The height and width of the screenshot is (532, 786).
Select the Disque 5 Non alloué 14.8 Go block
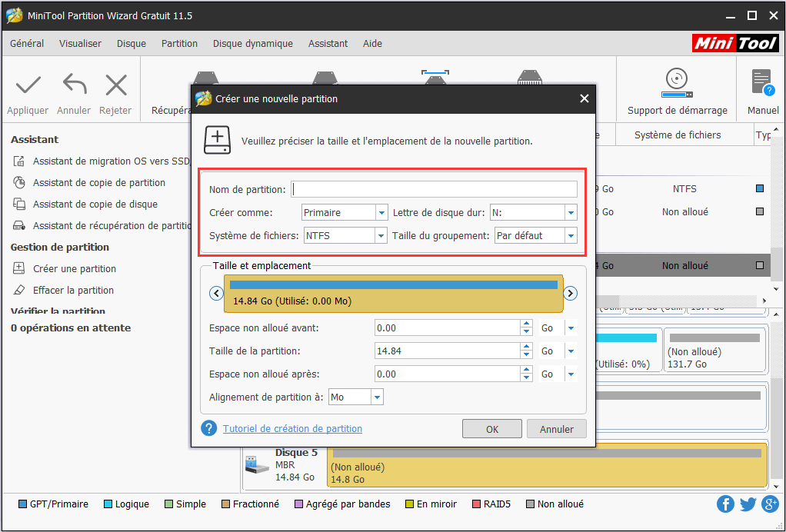(547, 465)
